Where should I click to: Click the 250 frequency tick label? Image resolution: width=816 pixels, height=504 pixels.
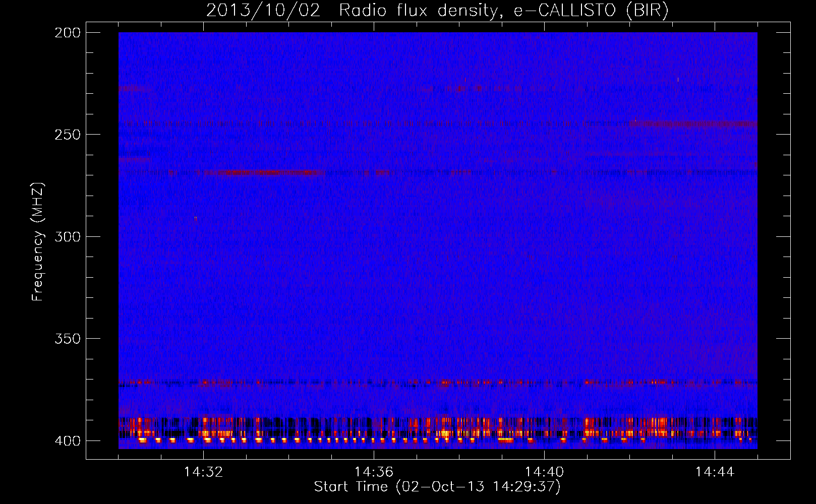(x=68, y=135)
